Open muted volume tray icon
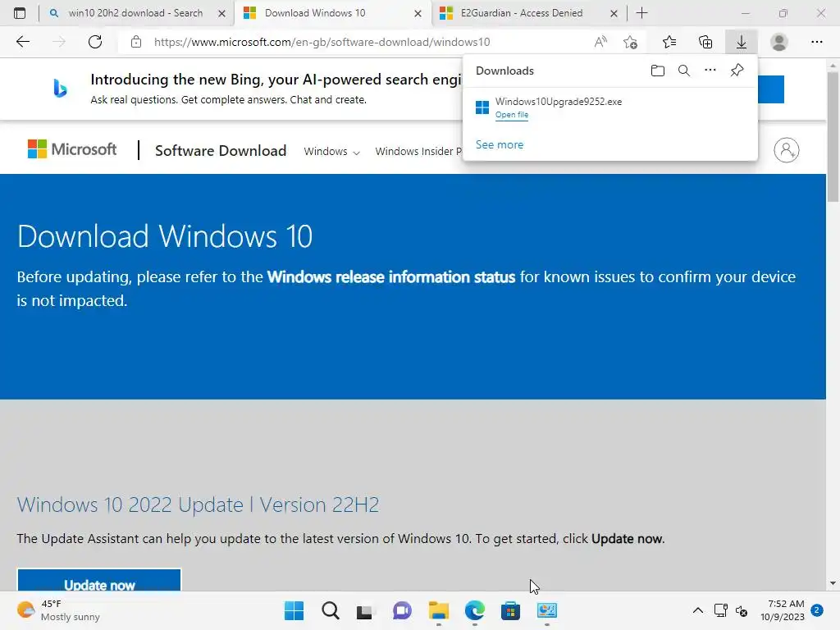 point(742,610)
